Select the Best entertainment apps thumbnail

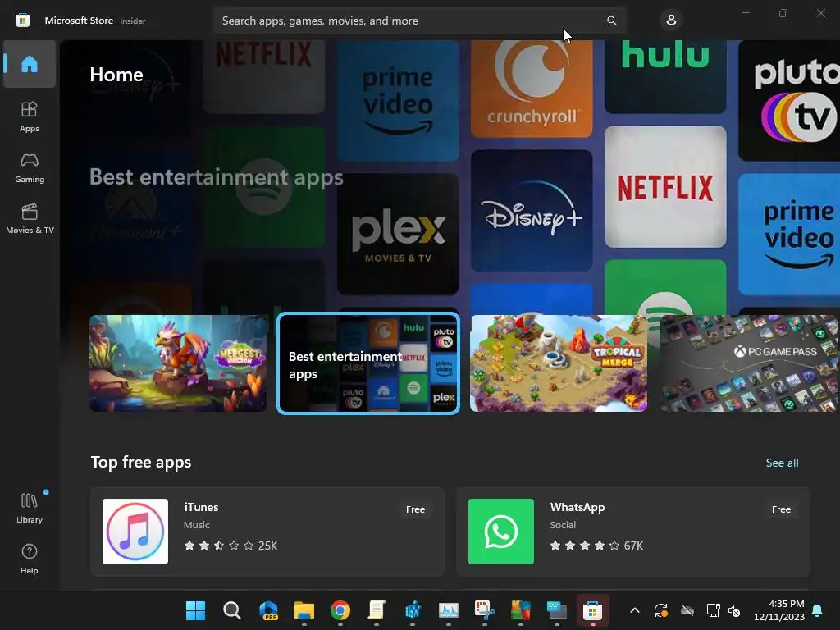[368, 363]
